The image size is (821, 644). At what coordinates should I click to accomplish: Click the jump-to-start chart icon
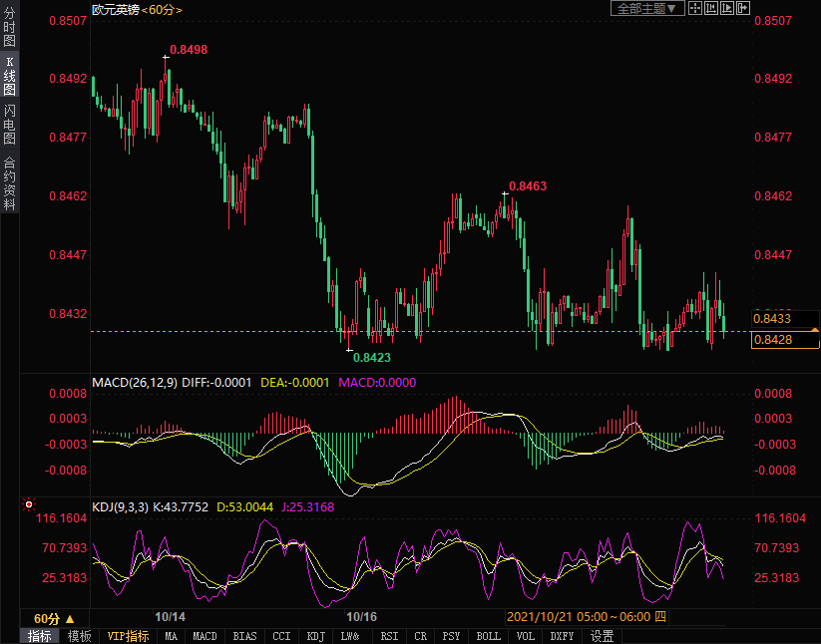[710, 8]
